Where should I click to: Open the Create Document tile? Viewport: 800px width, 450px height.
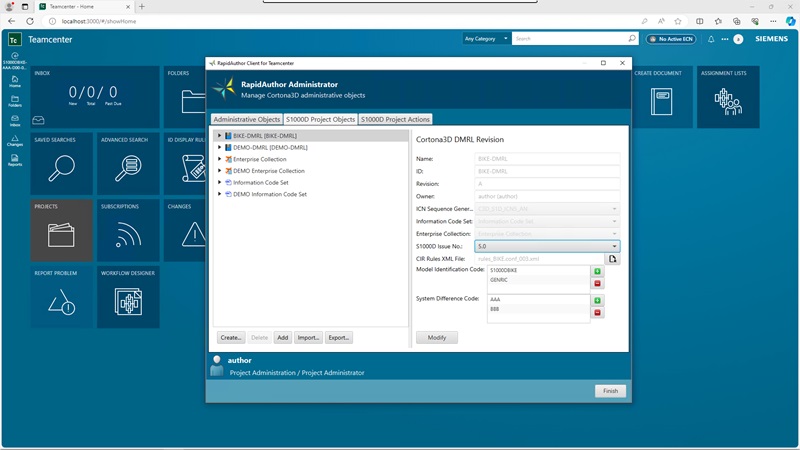(662, 97)
